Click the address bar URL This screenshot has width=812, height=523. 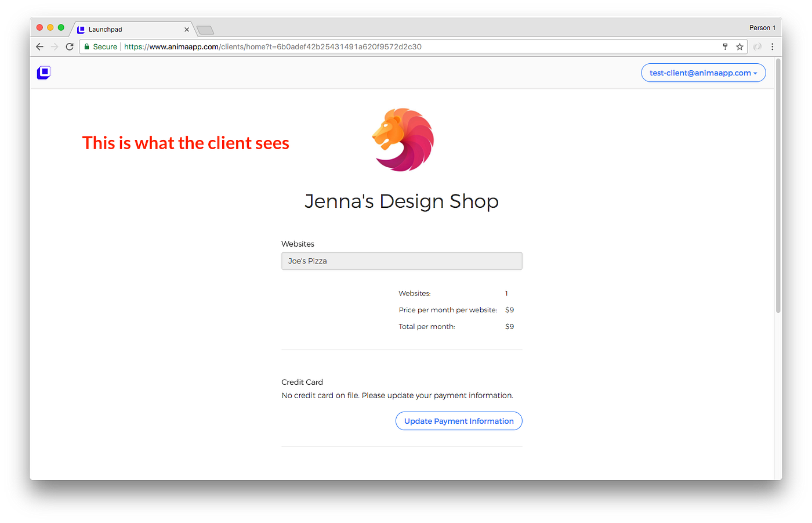(273, 47)
